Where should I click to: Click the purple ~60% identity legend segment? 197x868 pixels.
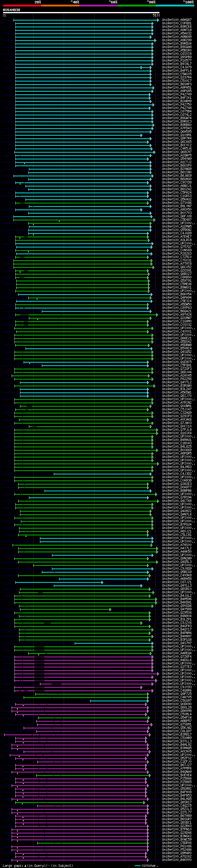98,6
